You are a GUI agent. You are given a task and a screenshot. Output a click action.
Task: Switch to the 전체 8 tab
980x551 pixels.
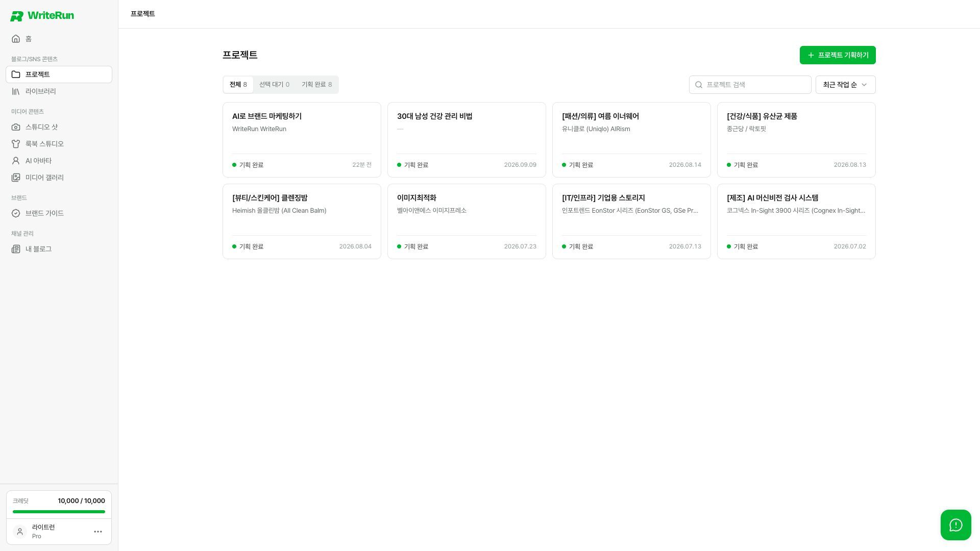[x=238, y=85]
